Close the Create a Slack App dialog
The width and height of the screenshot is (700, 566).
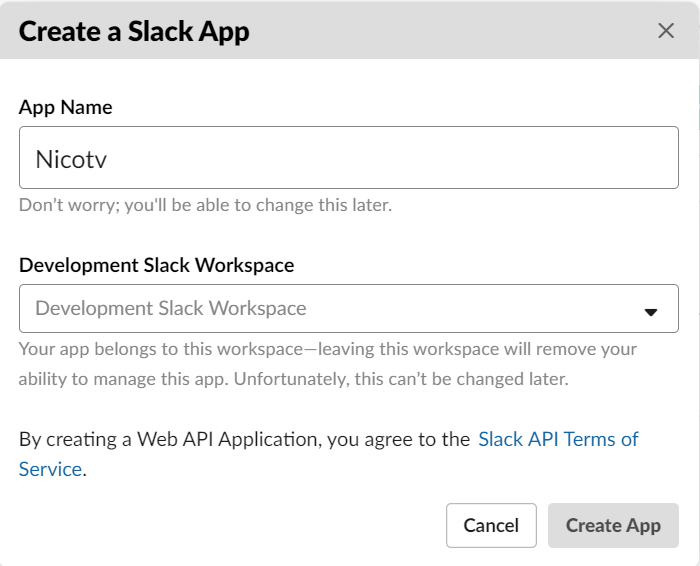click(666, 31)
